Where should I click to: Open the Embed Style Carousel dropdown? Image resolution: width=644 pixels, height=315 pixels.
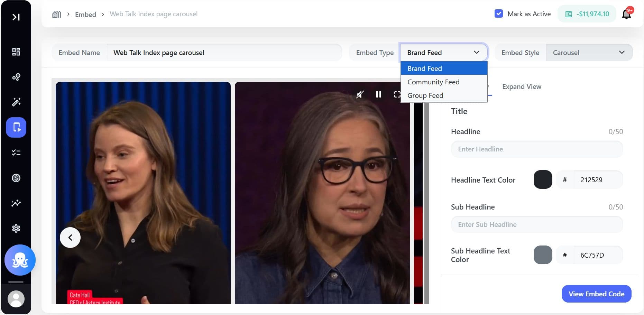[589, 53]
